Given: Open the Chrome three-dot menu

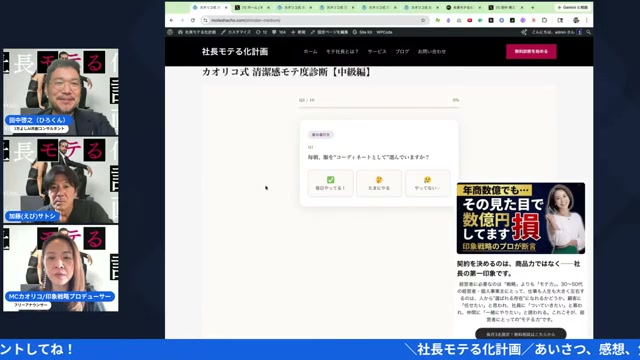Looking at the screenshot, I should pos(587,20).
